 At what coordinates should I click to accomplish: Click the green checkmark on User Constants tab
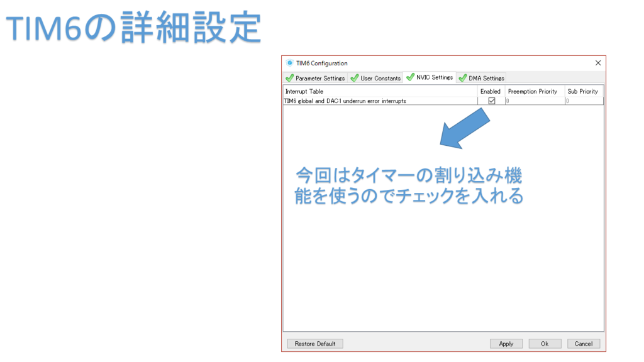pos(355,78)
